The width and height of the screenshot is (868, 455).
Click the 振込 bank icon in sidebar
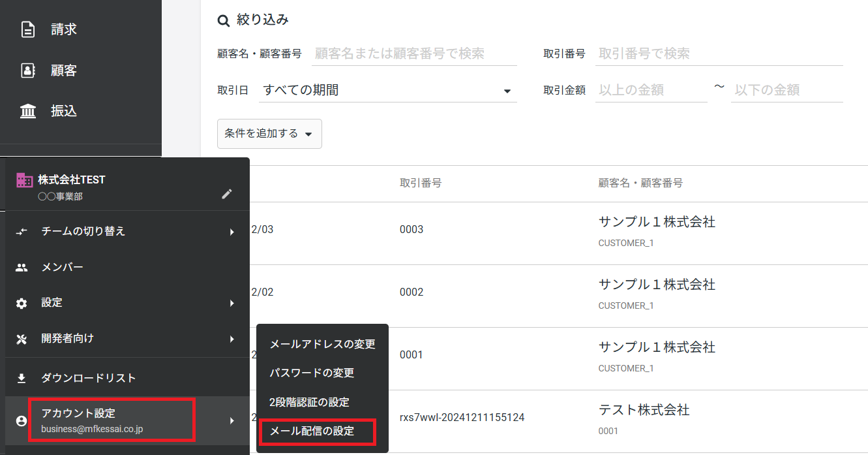[28, 112]
